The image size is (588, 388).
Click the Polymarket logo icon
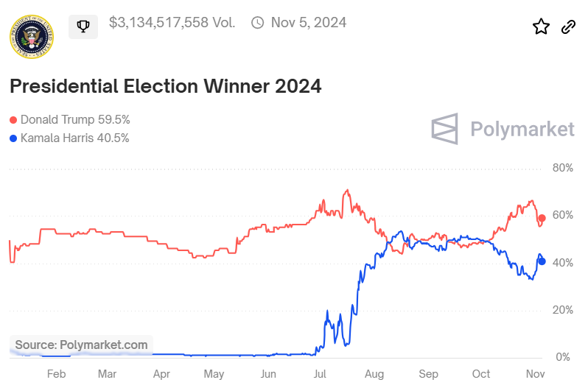(x=446, y=130)
